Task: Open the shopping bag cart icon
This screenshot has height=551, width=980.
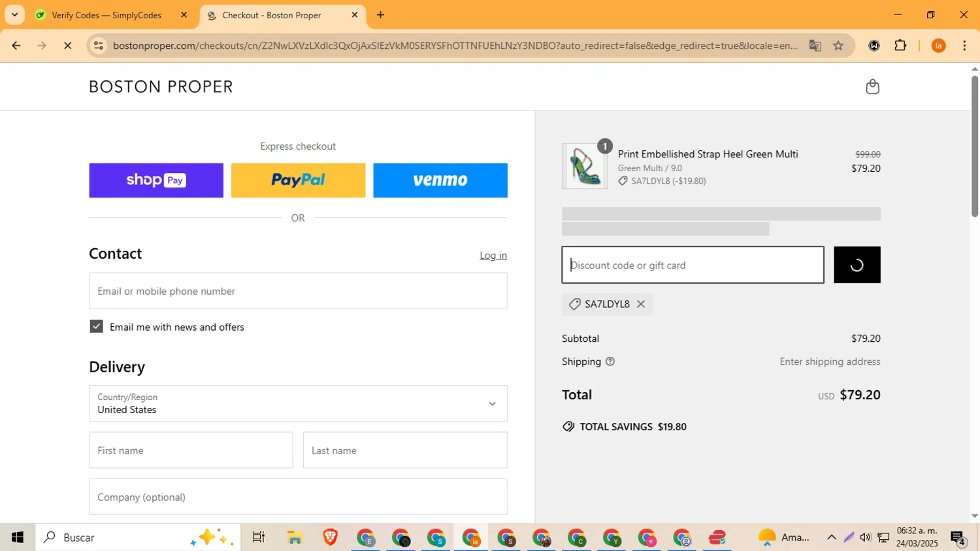Action: point(872,86)
